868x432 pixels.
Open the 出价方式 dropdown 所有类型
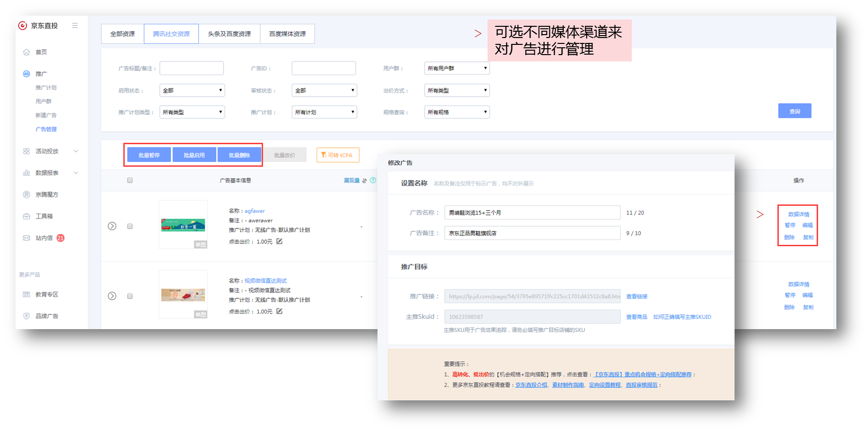(x=457, y=90)
